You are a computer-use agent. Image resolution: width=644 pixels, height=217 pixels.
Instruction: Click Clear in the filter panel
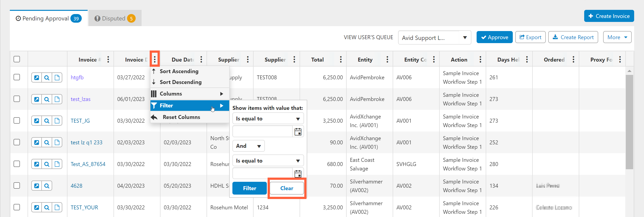287,188
